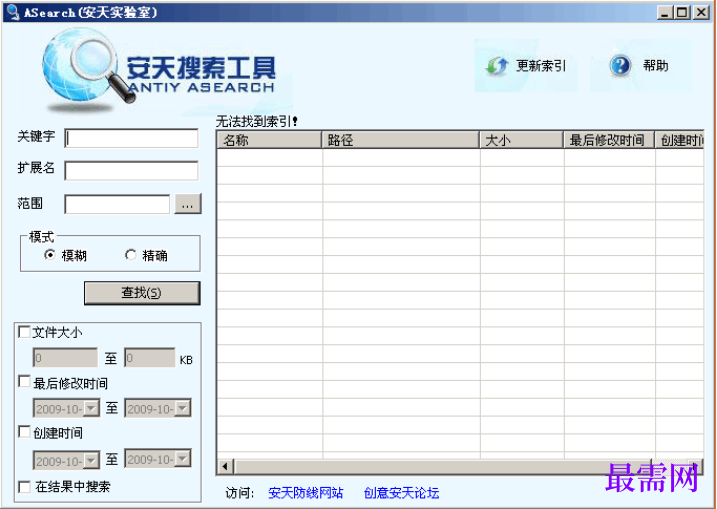
Task: Open Help via the question mark icon
Action: click(x=620, y=66)
